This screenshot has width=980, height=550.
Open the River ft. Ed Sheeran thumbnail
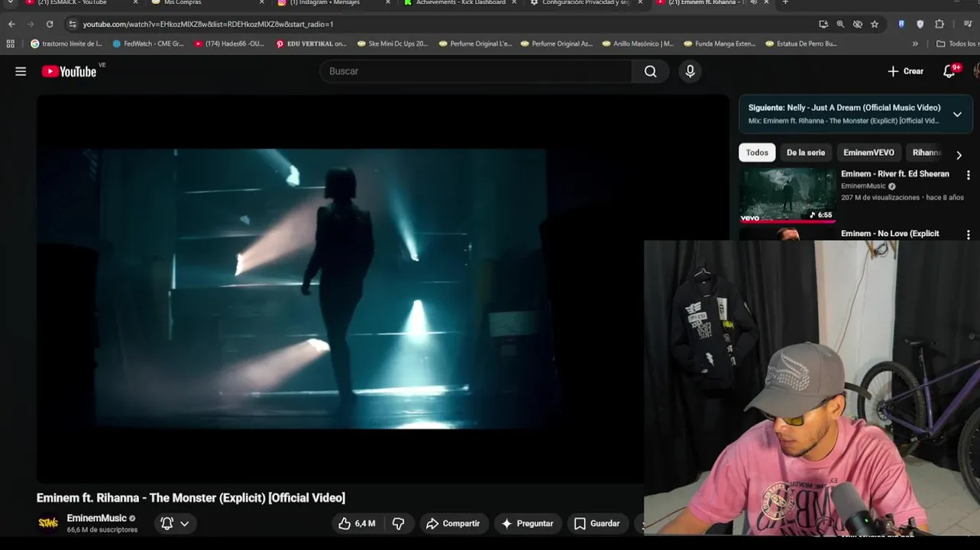[787, 195]
